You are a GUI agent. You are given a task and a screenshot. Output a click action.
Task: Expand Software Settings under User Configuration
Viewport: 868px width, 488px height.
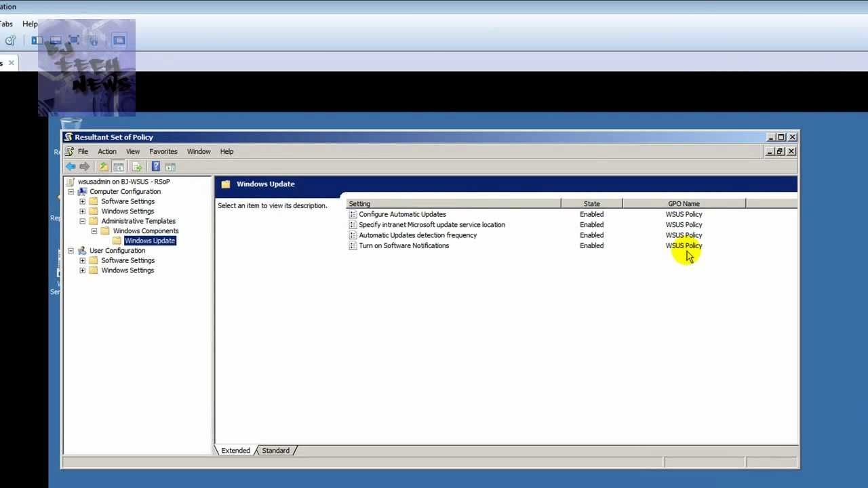pos(83,260)
